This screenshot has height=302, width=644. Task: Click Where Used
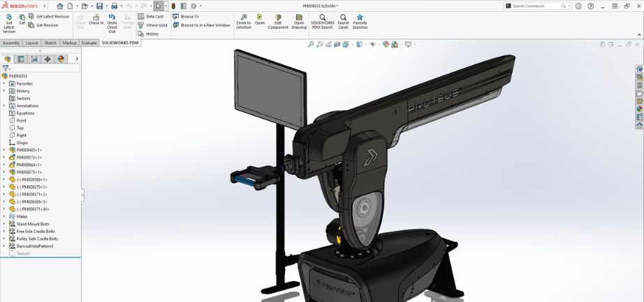point(153,25)
